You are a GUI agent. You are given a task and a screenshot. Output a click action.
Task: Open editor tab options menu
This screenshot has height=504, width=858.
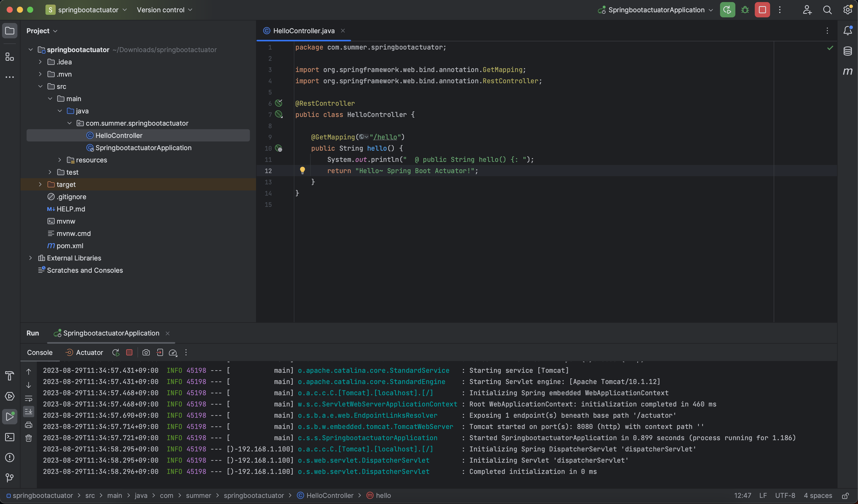point(827,31)
